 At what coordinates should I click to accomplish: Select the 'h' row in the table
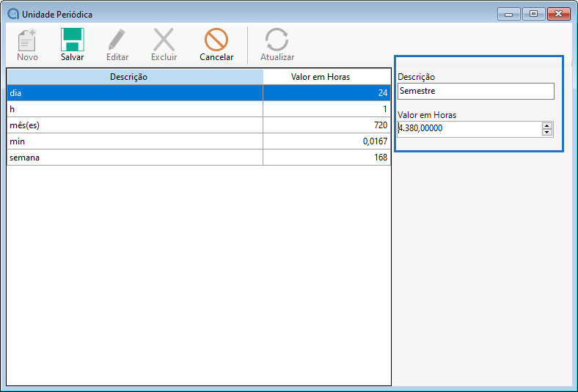pos(135,109)
